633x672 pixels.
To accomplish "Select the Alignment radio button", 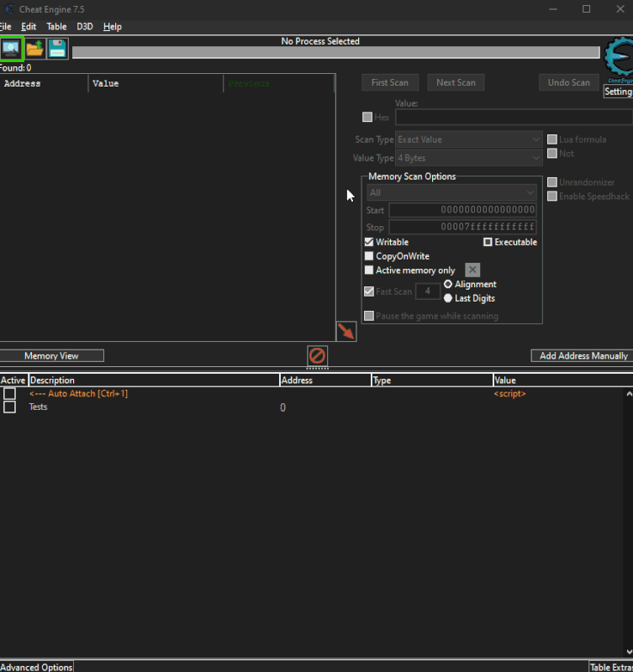I will click(x=448, y=284).
